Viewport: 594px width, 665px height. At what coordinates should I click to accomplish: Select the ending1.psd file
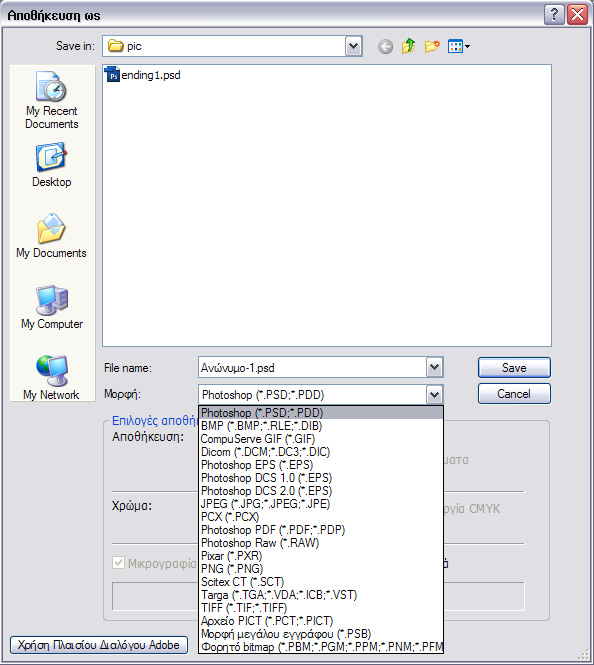pyautogui.click(x=143, y=75)
